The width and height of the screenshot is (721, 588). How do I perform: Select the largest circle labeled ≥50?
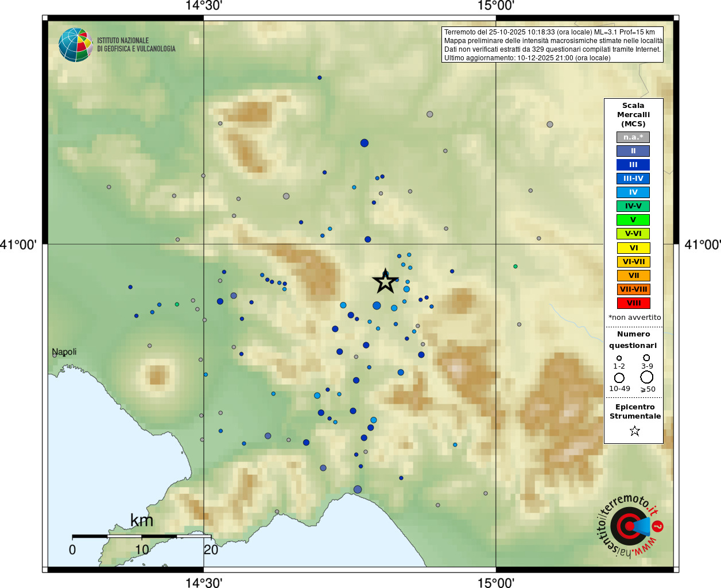(647, 377)
